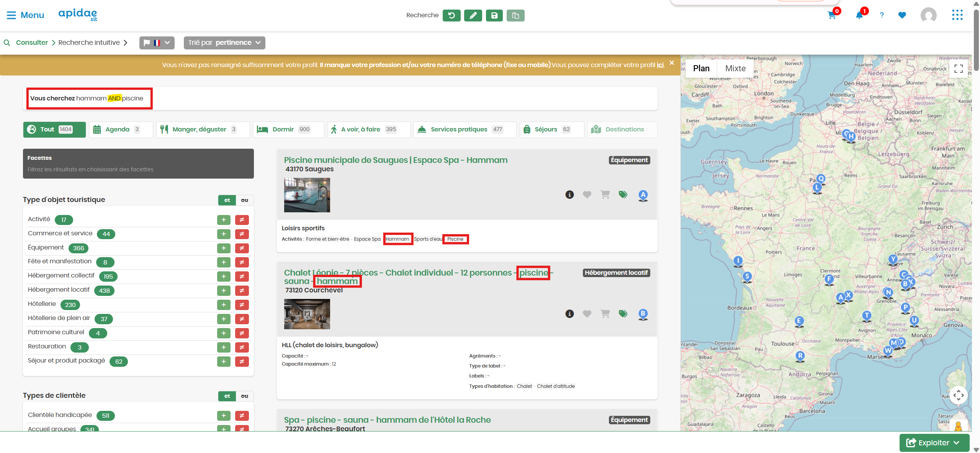Click the Consulter breadcrumb link

point(32,43)
